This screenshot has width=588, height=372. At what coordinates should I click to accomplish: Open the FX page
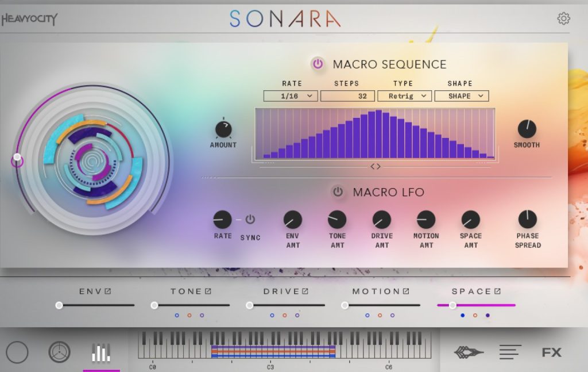(x=551, y=352)
